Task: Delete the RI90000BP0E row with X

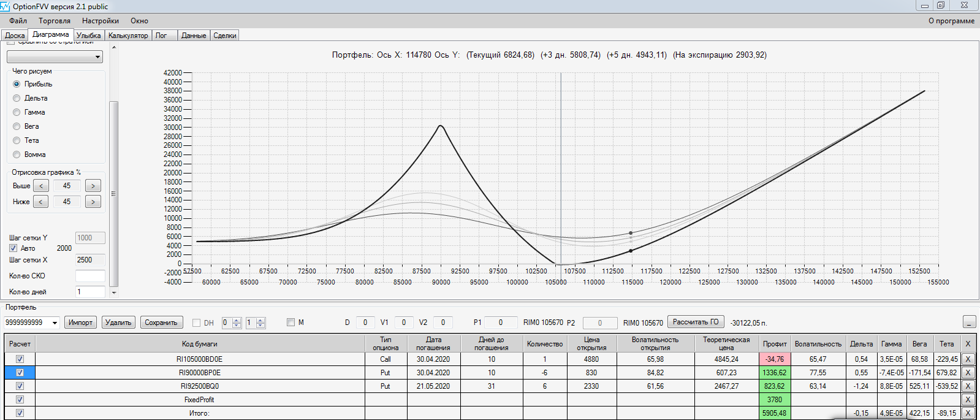Action: pos(968,373)
